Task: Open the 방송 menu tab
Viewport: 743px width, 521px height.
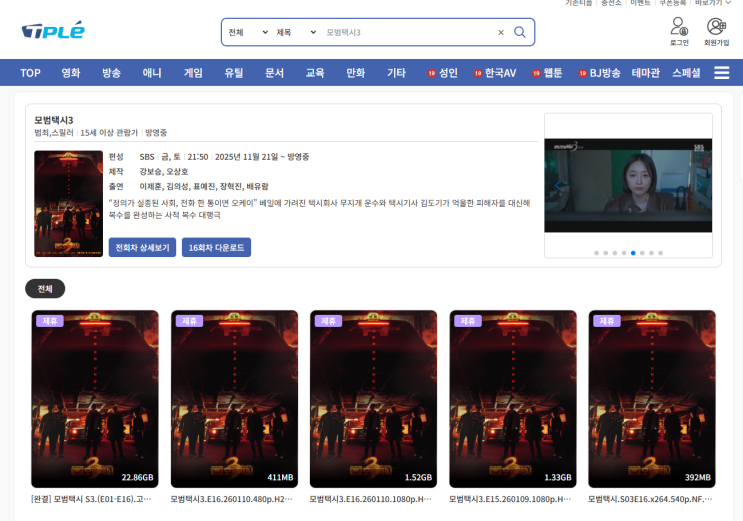Action: (x=111, y=73)
